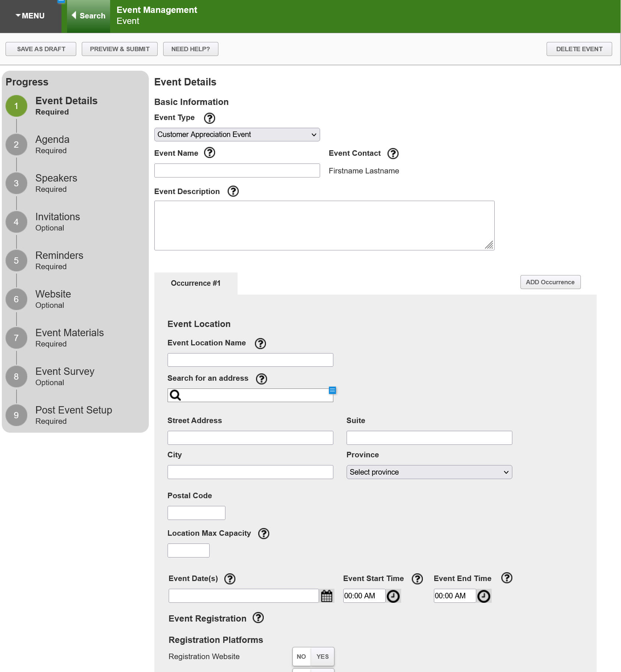
Task: Click the Event Registration help icon
Action: (x=258, y=618)
